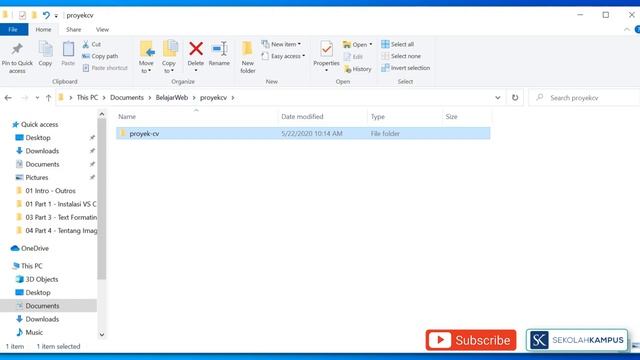640x360 pixels.
Task: Open 04 Part 4 - Tentang Imag folder
Action: pyautogui.click(x=61, y=231)
